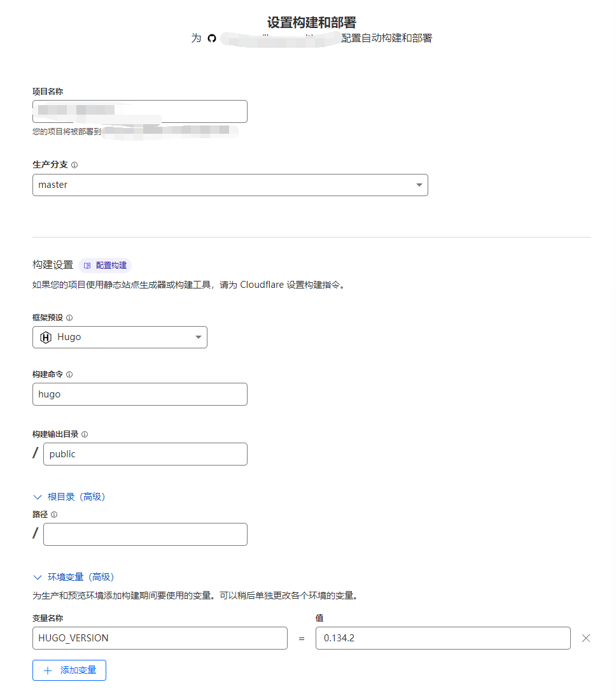Click the GitHub icon near the page title

click(211, 38)
